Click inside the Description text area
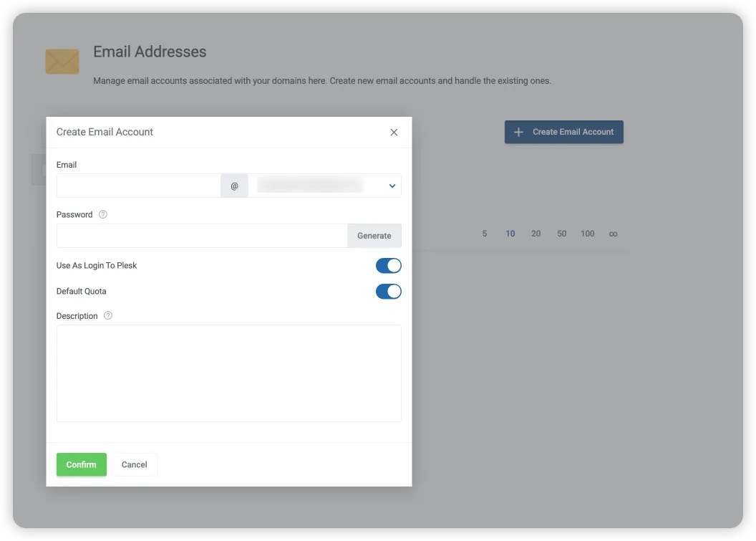The image size is (756, 541). click(228, 373)
